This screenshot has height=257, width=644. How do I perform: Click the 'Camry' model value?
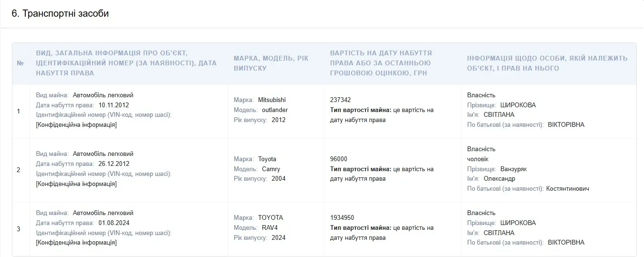point(271,169)
